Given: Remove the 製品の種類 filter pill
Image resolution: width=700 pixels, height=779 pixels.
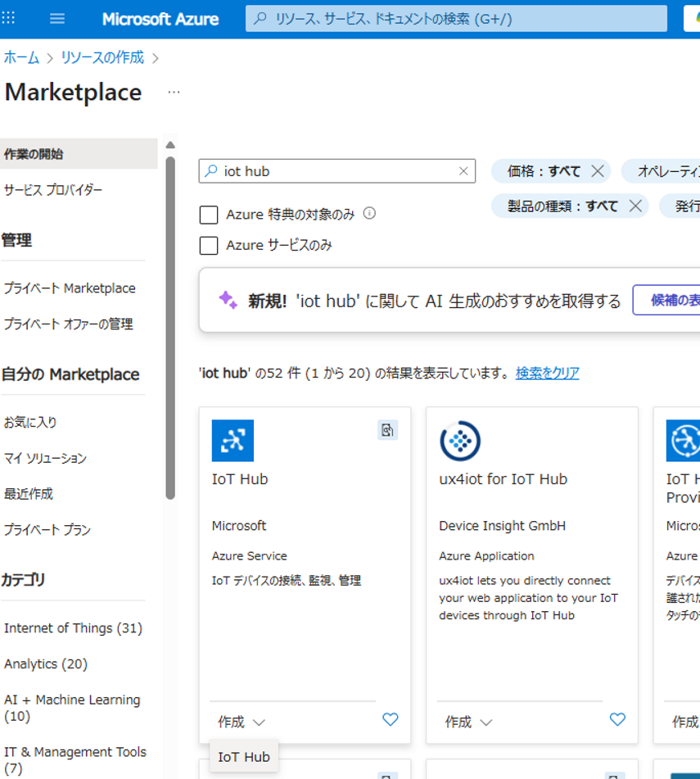Looking at the screenshot, I should [635, 206].
